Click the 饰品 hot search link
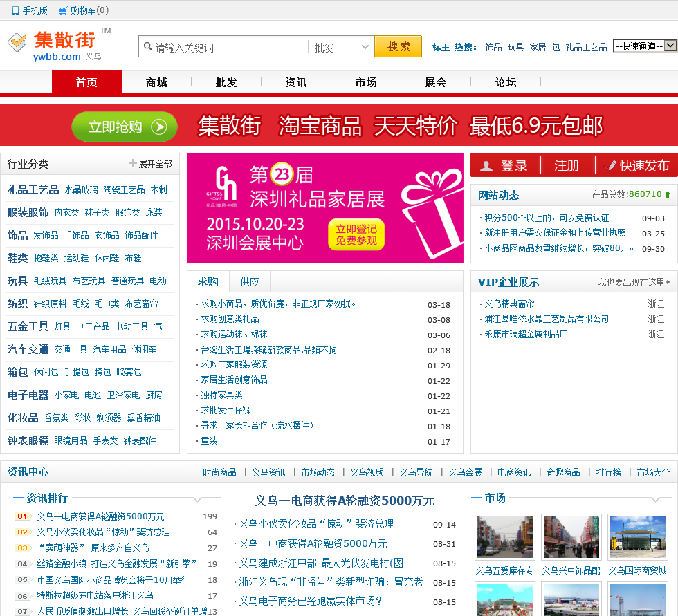This screenshot has width=678, height=616. 493,46
